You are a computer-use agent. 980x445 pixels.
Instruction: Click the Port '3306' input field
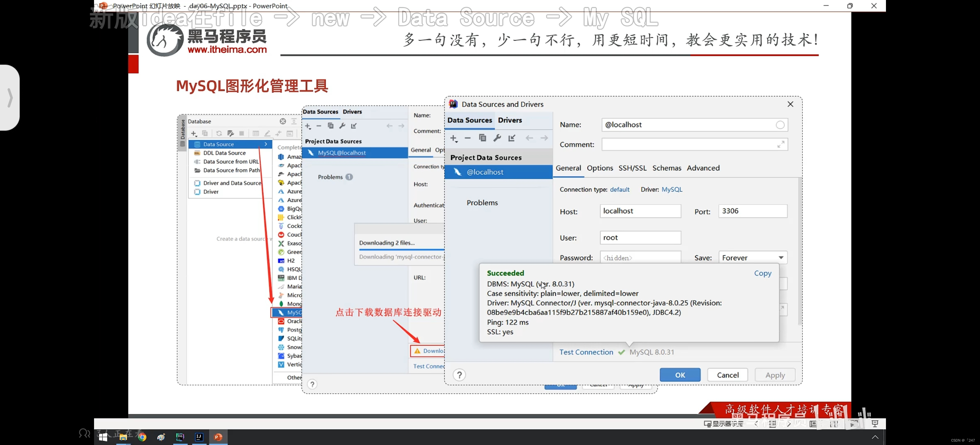[753, 211]
